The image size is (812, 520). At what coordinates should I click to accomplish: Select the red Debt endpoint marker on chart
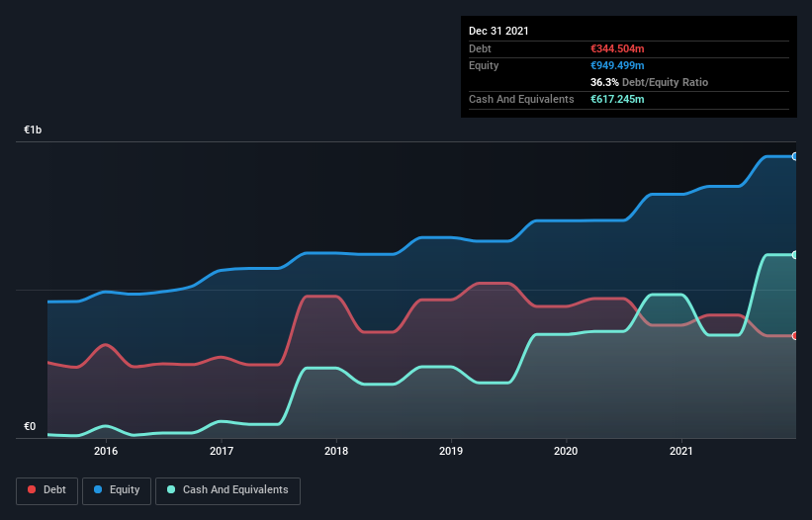[795, 336]
